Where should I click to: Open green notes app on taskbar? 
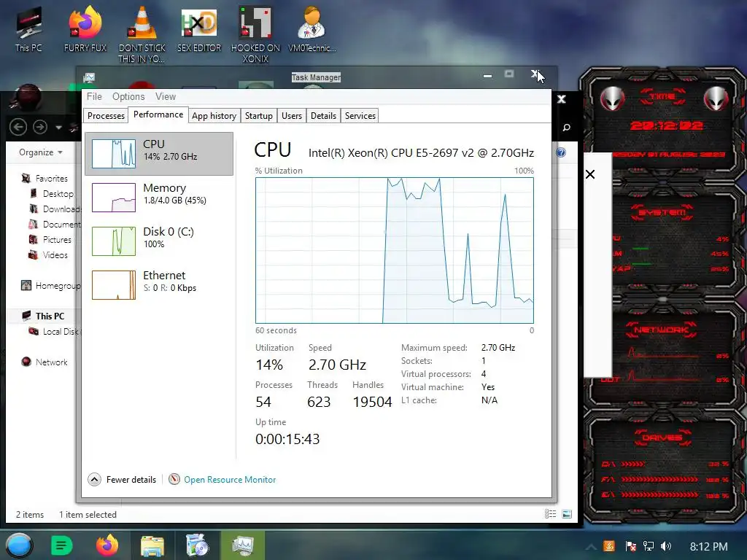click(61, 545)
